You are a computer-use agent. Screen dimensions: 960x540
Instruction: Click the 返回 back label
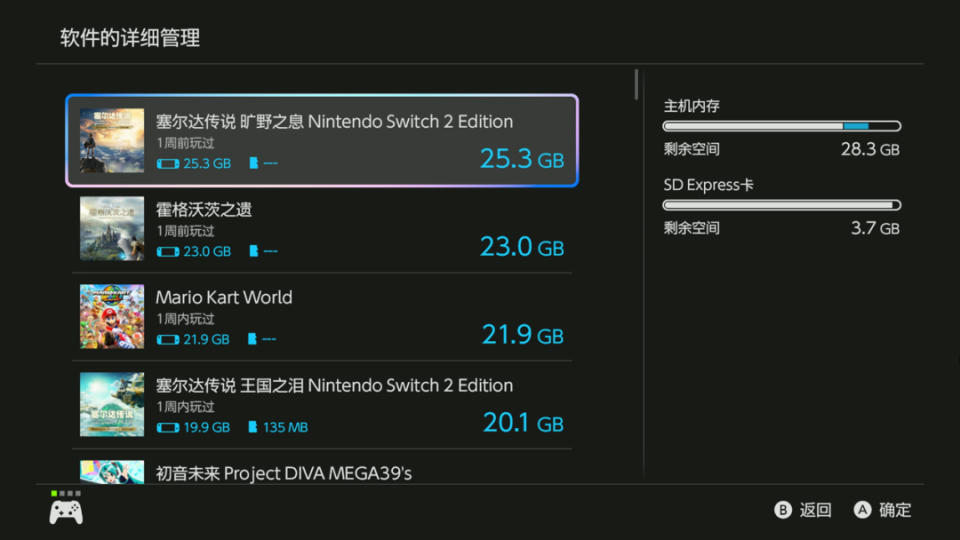pyautogui.click(x=815, y=510)
